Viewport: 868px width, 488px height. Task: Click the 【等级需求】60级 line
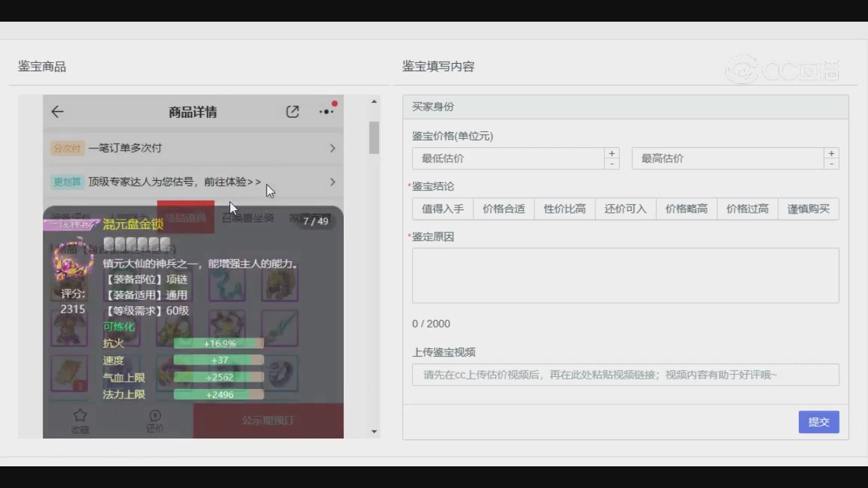(x=146, y=310)
